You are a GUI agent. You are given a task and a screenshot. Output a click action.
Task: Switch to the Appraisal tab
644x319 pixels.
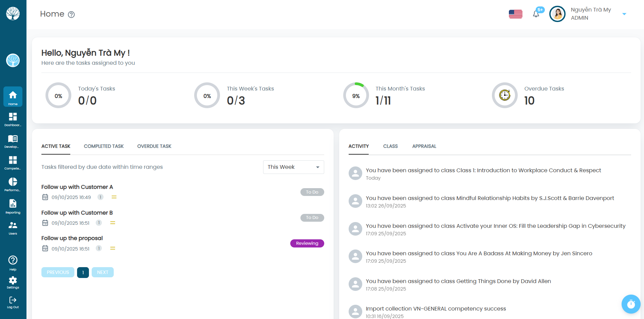(424, 146)
